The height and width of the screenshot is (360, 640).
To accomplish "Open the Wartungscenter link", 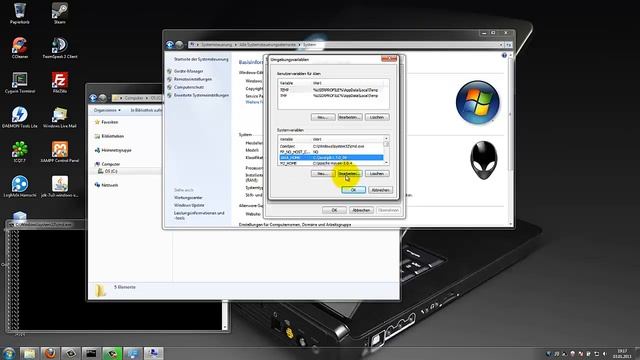I will tap(188, 198).
